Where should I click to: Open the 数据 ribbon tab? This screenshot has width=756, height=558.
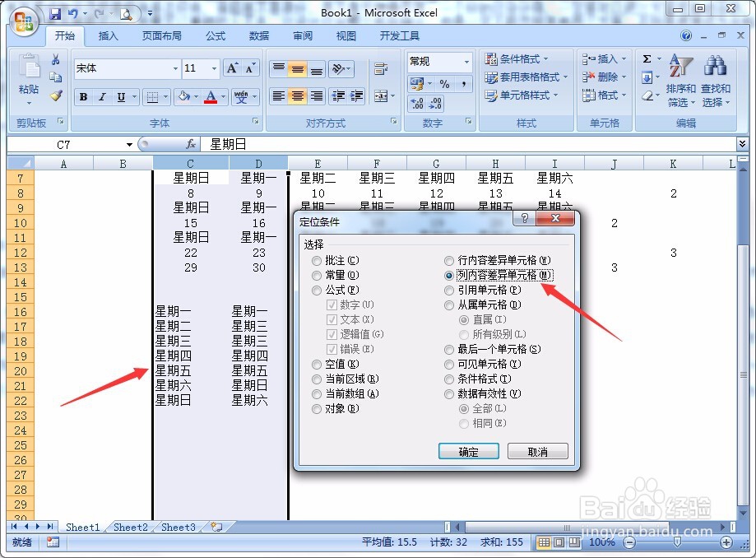[259, 35]
